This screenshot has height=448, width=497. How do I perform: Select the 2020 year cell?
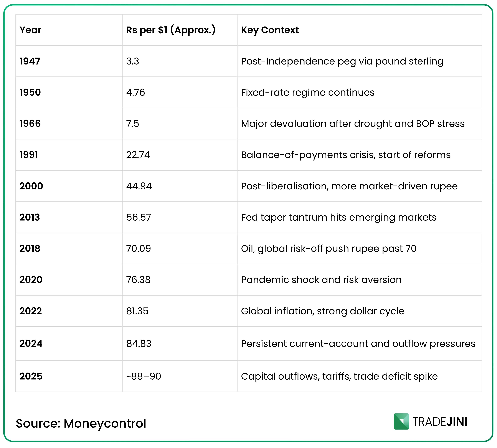31,280
